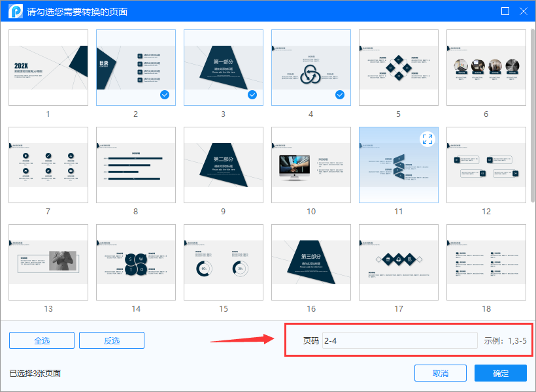Screen dimensions: 536x392
Task: Click the 示例：1,3-5 example hint text
Action: (x=505, y=341)
